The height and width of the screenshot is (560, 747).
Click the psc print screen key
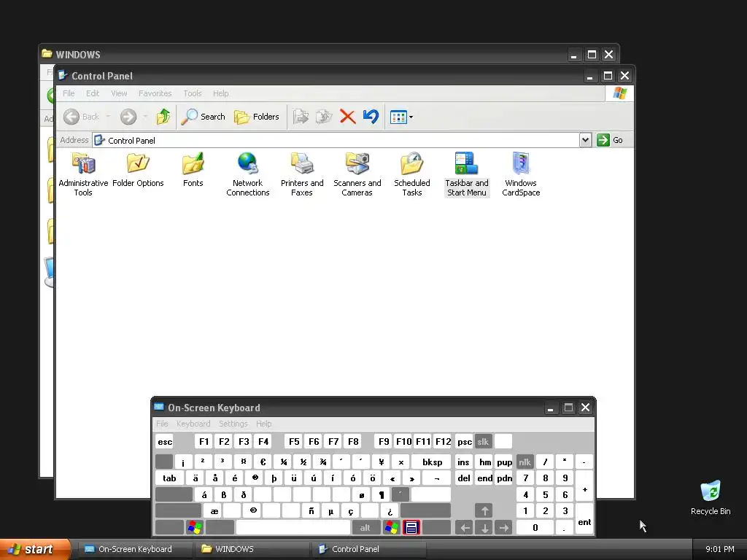tap(465, 441)
